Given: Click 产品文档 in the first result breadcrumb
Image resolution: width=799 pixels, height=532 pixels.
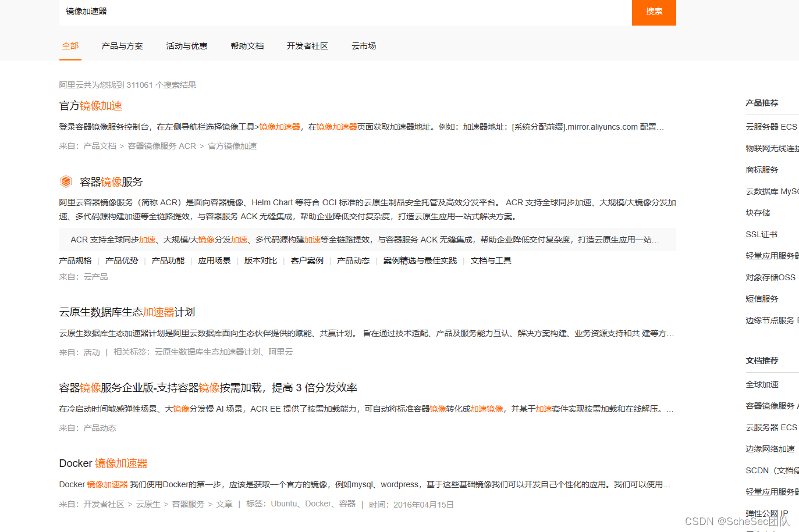Looking at the screenshot, I should 100,146.
